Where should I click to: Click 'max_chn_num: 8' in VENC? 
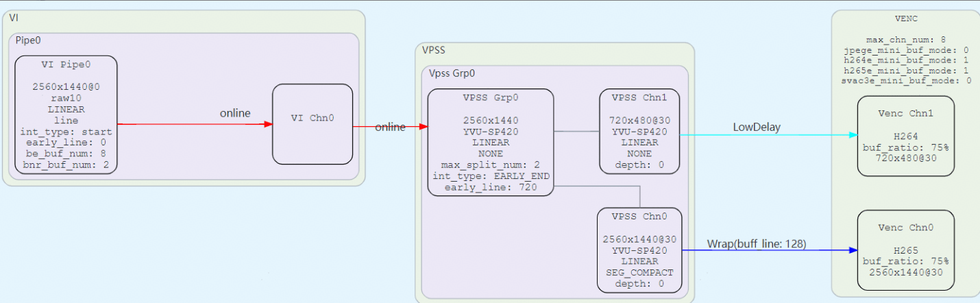[x=906, y=40]
